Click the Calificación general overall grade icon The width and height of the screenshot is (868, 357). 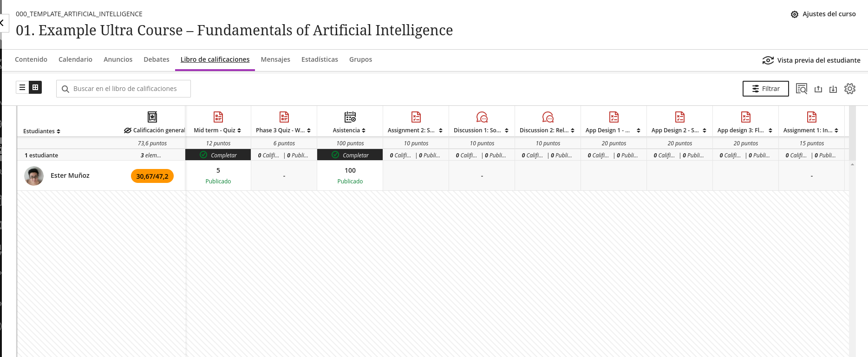click(x=152, y=117)
